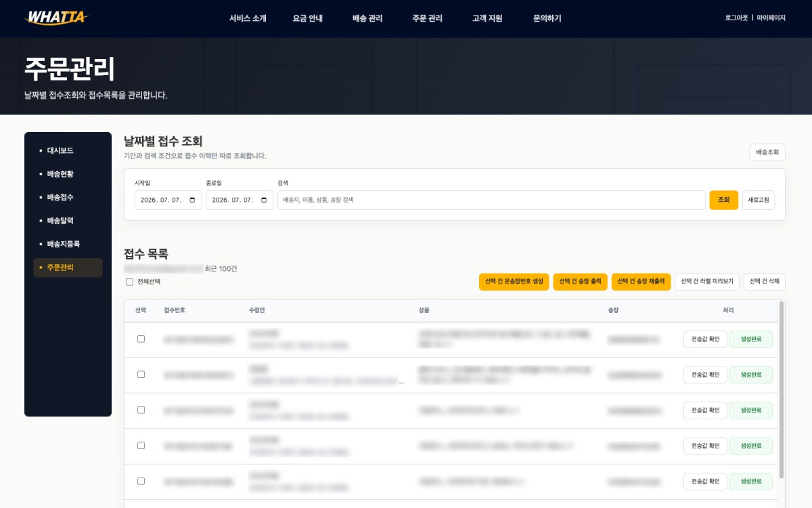Click the 수령인 column header
Viewport: 812px width, 508px height.
tap(256, 310)
